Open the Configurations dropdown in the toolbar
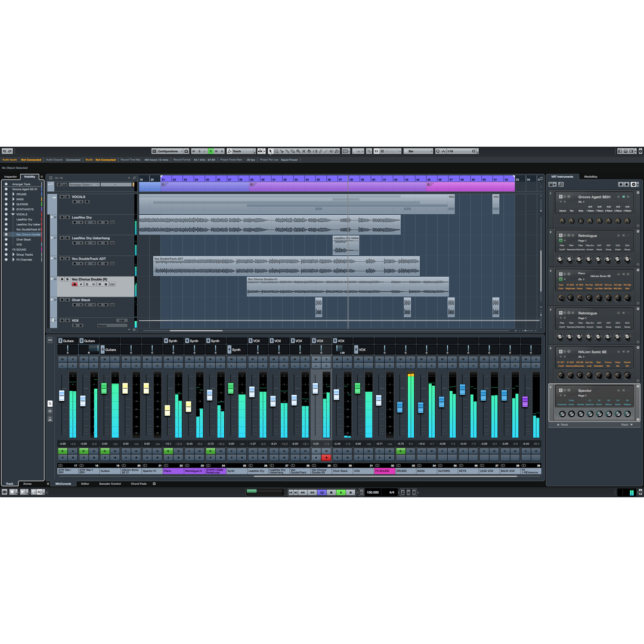This screenshot has height=644, width=644. tap(169, 151)
